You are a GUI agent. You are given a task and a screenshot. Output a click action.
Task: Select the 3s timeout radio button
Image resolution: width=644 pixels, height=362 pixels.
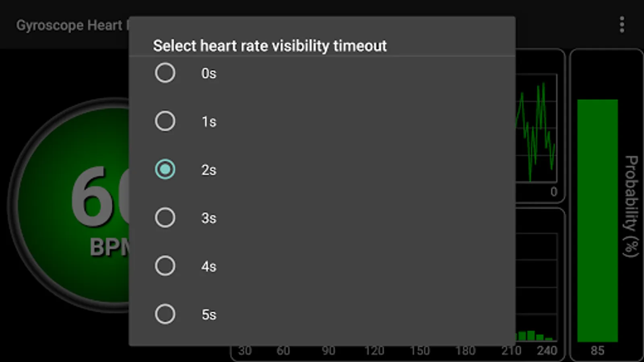165,218
